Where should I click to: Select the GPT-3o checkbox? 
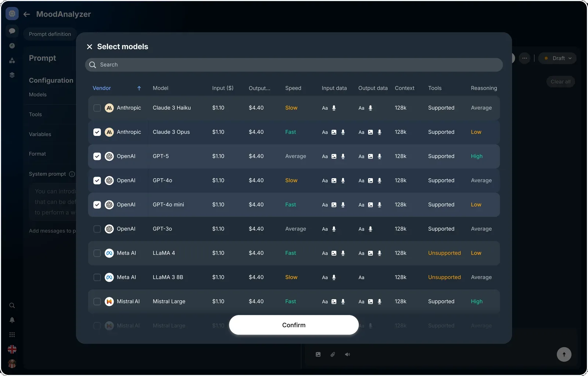[x=97, y=229]
